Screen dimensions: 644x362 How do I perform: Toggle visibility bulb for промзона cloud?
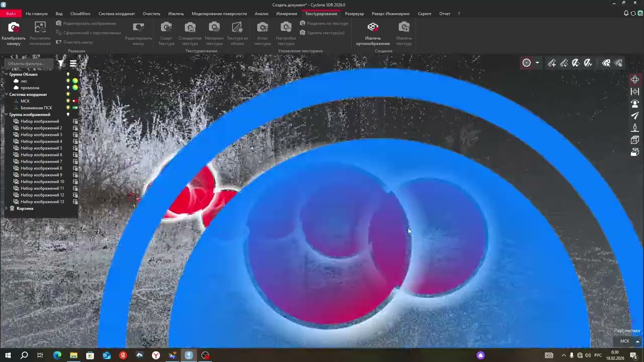pyautogui.click(x=68, y=87)
